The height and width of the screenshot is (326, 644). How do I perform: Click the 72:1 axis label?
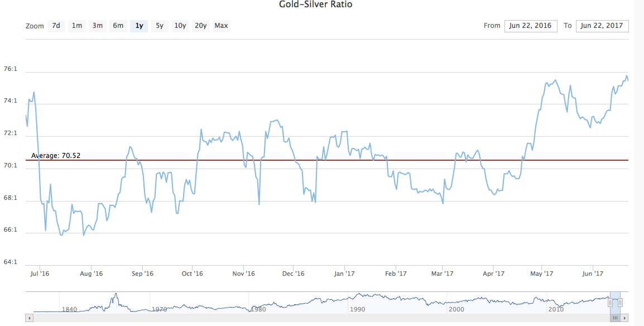(10, 133)
